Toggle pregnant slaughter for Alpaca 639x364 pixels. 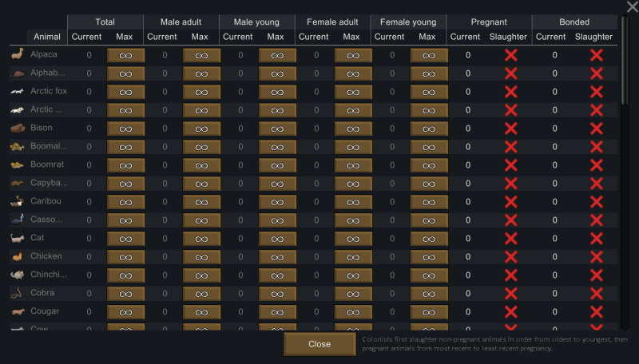[x=511, y=55]
